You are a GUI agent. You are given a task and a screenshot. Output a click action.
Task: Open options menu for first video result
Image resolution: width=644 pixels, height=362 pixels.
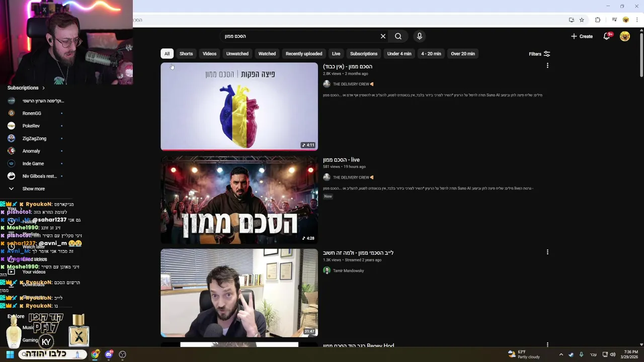point(547,65)
